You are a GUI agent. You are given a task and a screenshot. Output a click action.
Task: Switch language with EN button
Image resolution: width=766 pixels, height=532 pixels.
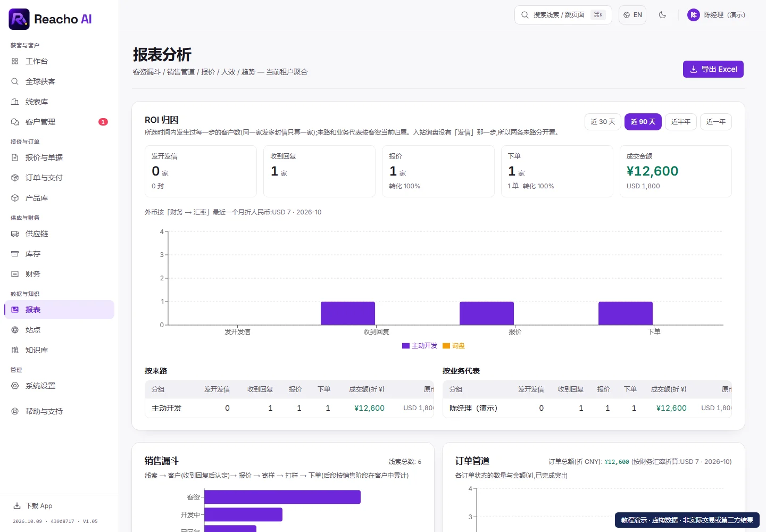pyautogui.click(x=632, y=15)
